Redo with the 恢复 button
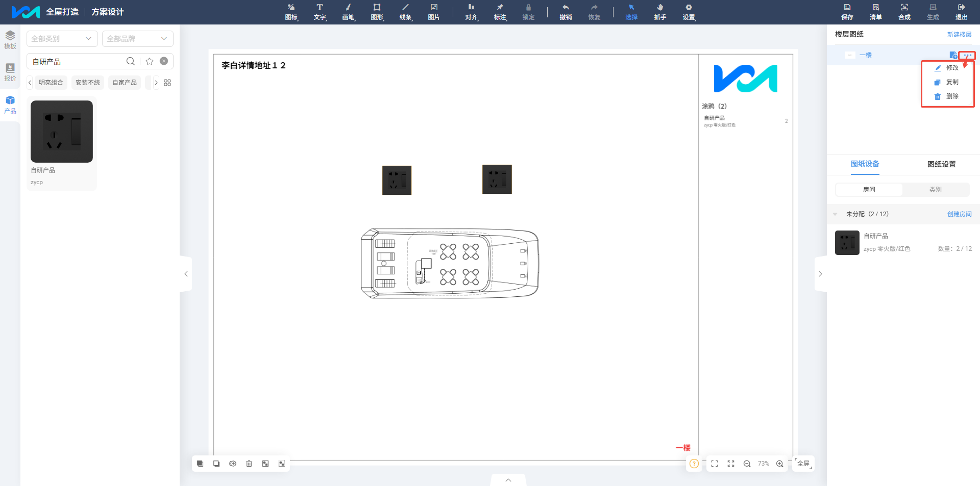980x486 pixels. coord(594,12)
